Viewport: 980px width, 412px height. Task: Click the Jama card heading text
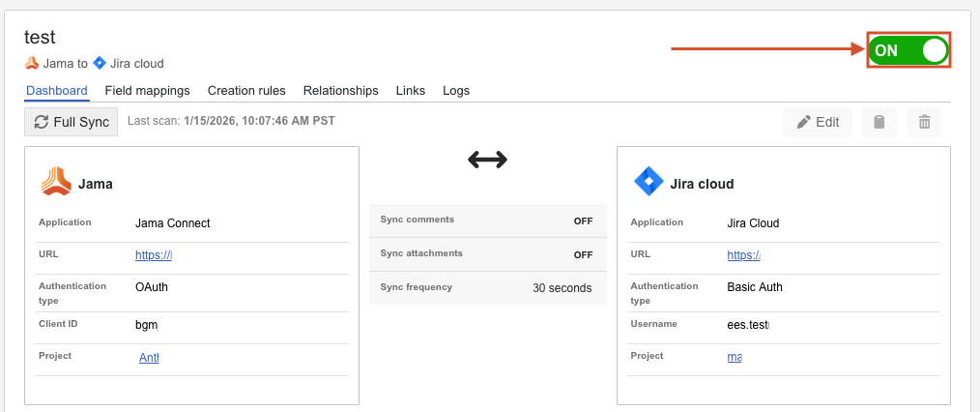95,185
